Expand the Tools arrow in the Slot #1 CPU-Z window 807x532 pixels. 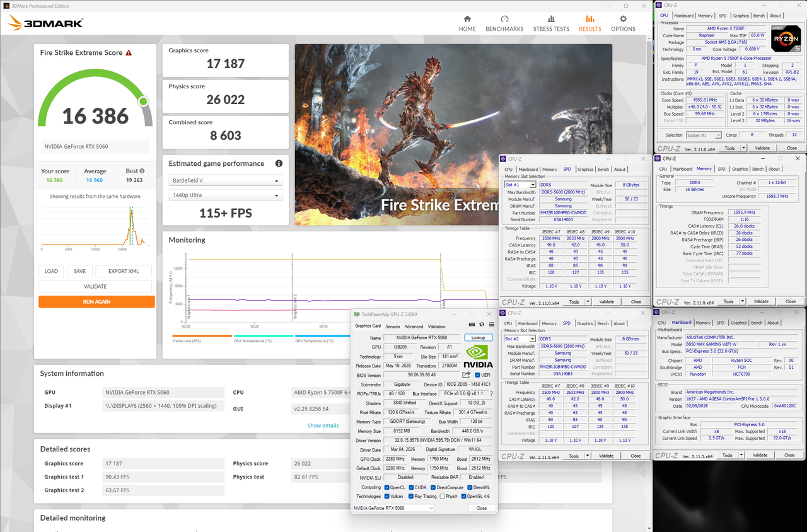coord(588,302)
